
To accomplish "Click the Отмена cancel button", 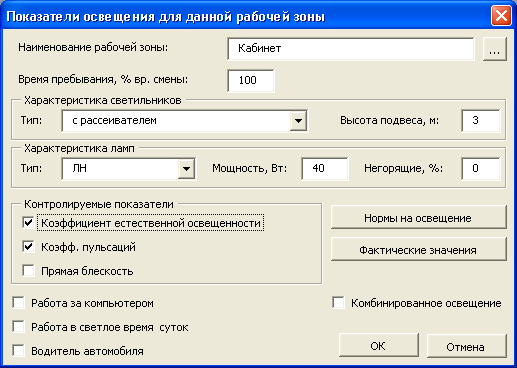I will click(467, 346).
